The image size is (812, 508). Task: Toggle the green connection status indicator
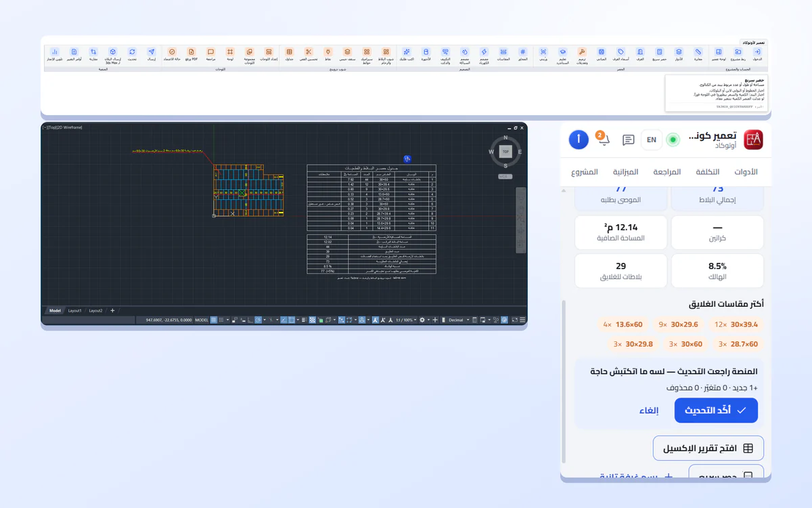673,140
